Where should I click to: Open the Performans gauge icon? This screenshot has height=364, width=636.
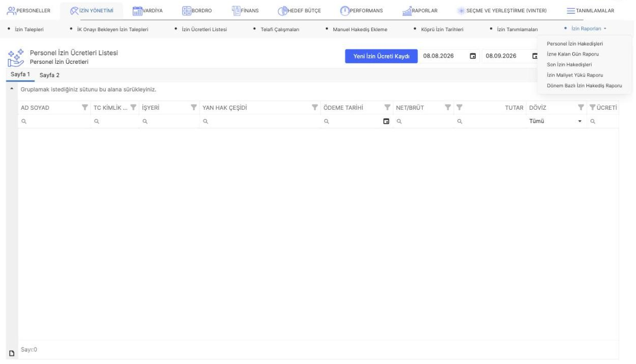(345, 11)
